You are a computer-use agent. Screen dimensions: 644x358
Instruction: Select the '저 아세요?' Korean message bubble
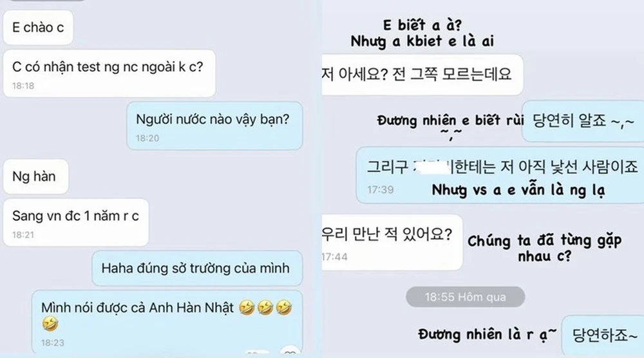coord(422,75)
